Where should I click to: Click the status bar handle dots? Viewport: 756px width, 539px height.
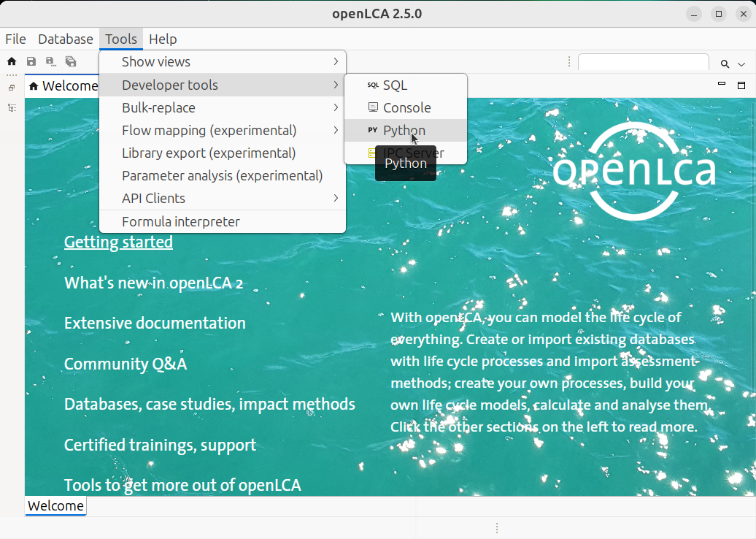coord(497,528)
